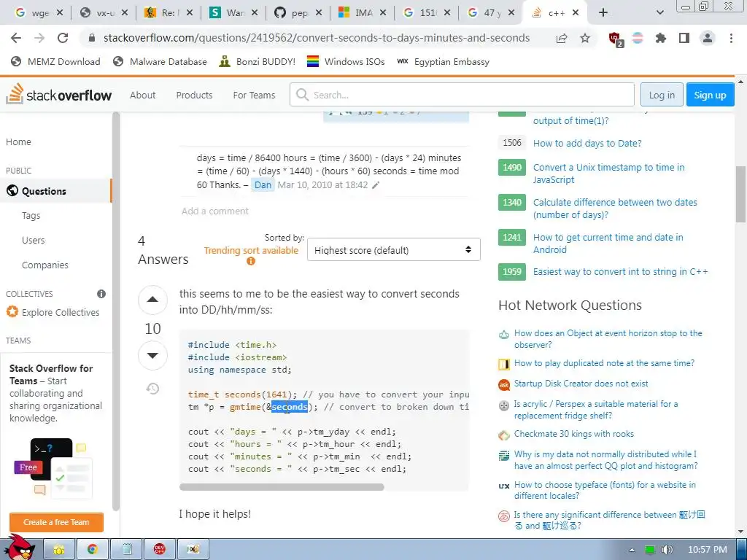Screen dimensions: 747x560
Task: Switch to the 'War' tab
Action: (x=233, y=13)
